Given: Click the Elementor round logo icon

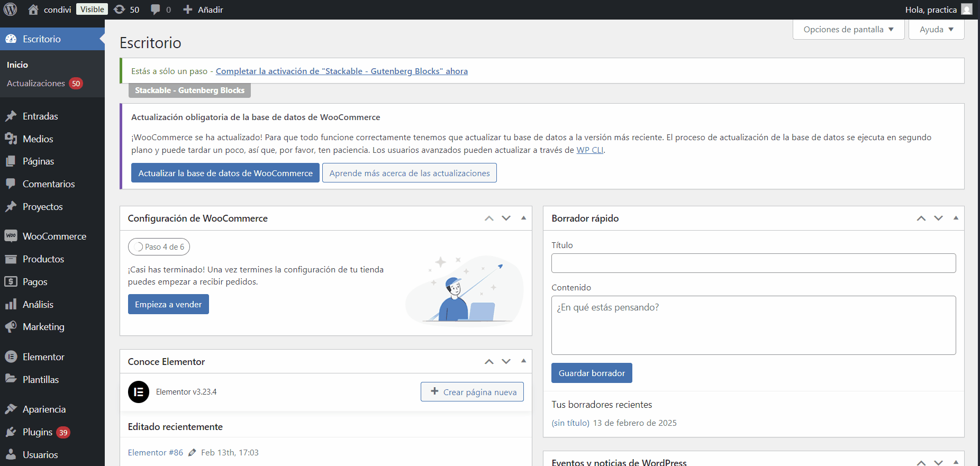Looking at the screenshot, I should click(x=139, y=392).
